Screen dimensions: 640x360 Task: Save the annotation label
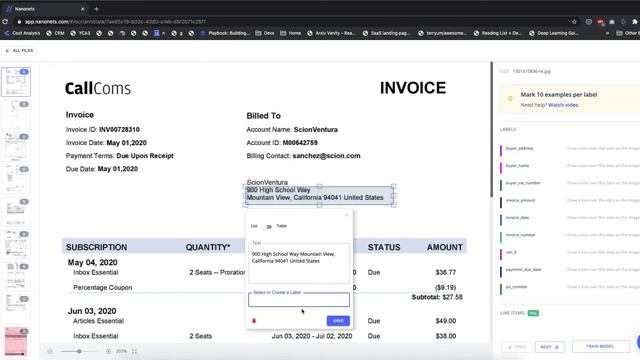pos(338,321)
